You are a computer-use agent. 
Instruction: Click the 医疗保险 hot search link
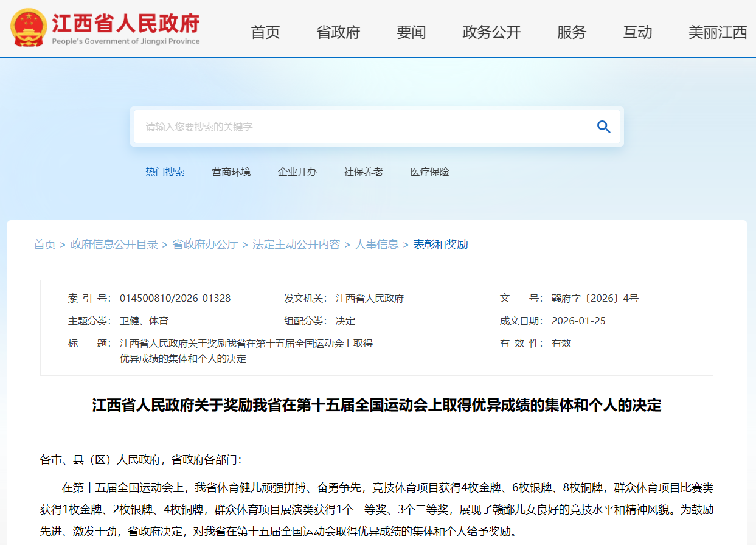point(429,172)
